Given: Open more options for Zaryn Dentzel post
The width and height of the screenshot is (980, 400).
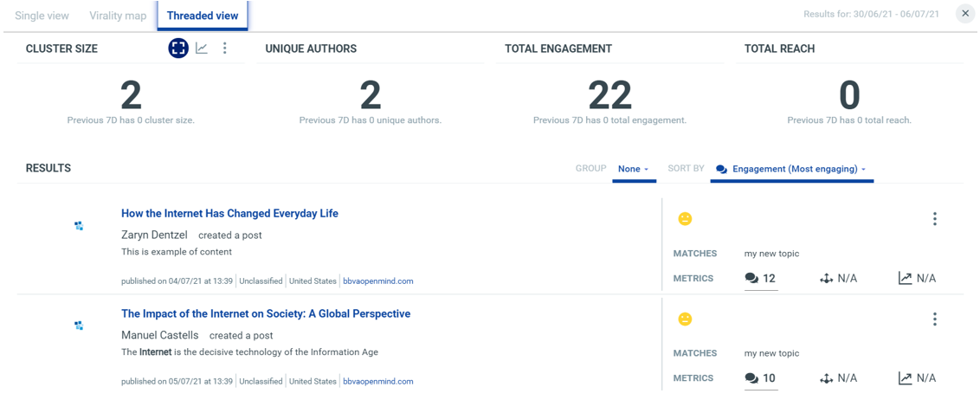Looking at the screenshot, I should tap(934, 219).
